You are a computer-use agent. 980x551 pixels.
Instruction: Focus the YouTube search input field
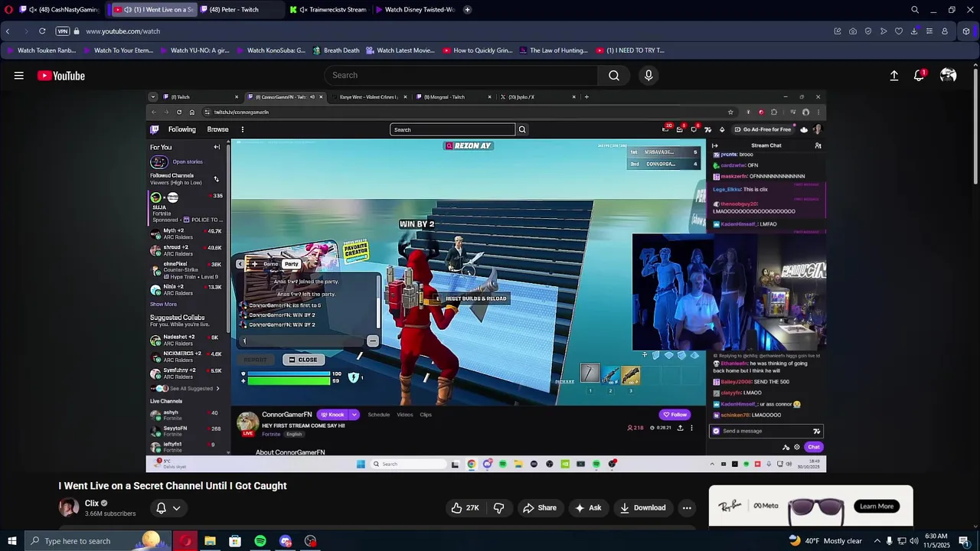pos(462,75)
